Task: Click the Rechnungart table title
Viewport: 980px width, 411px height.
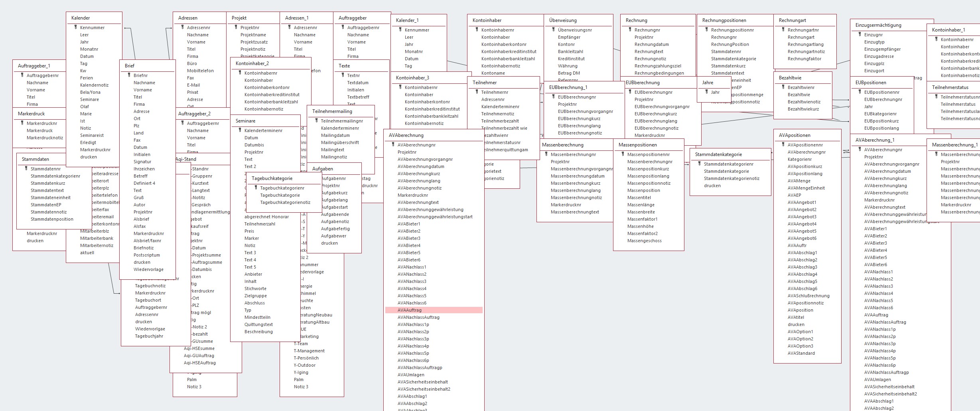Action: coord(792,20)
